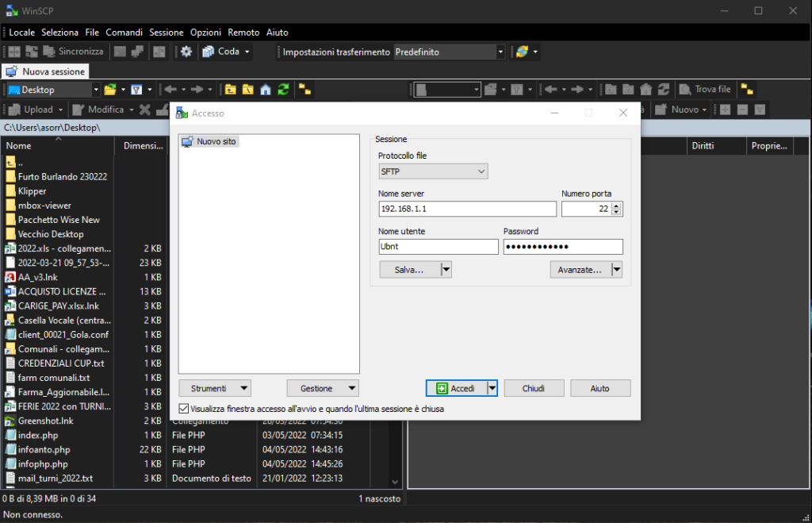Click the remote directory tree icon
The height and width of the screenshot is (523, 812).
[x=747, y=89]
